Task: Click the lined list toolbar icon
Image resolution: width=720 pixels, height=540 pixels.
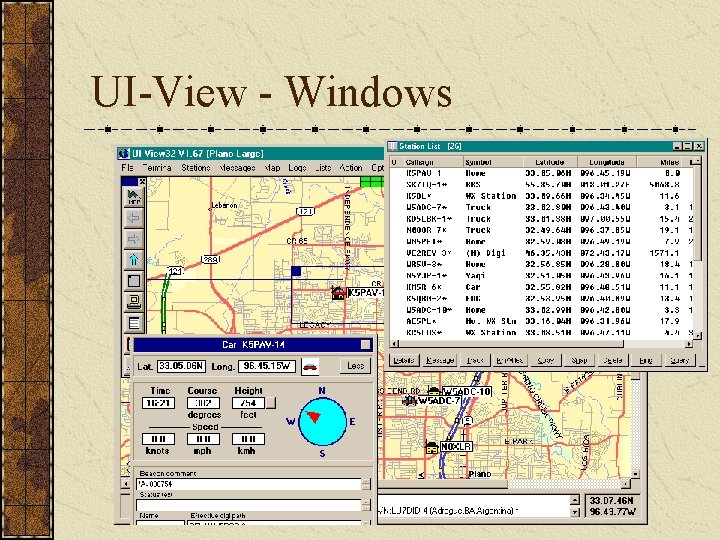Action: point(134,323)
